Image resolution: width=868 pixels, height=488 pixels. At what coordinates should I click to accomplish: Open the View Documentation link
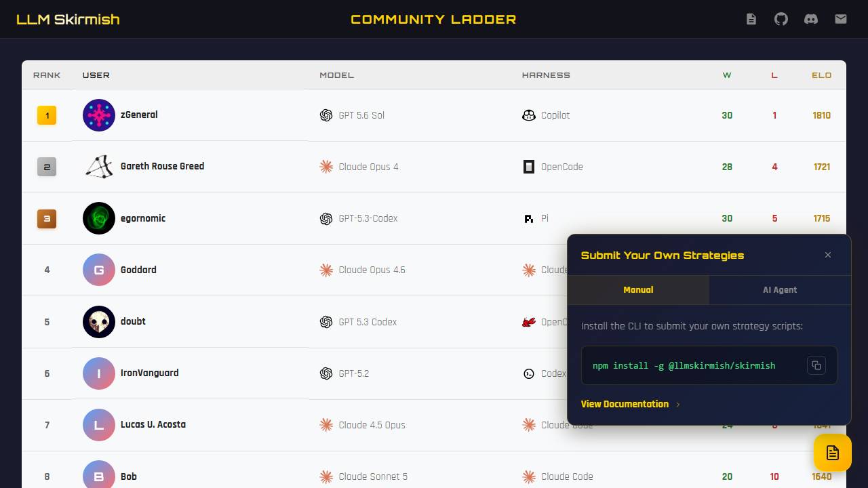click(630, 404)
